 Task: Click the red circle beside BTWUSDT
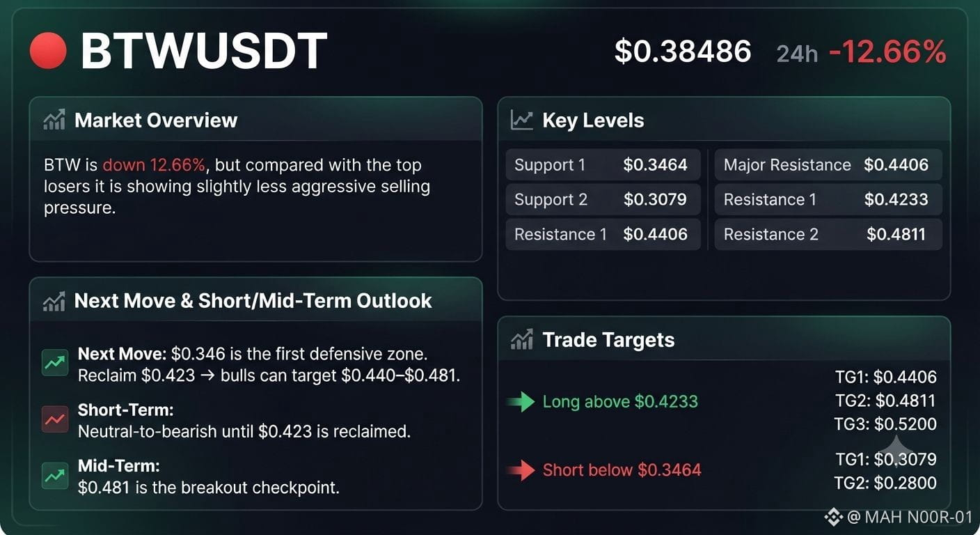48,51
